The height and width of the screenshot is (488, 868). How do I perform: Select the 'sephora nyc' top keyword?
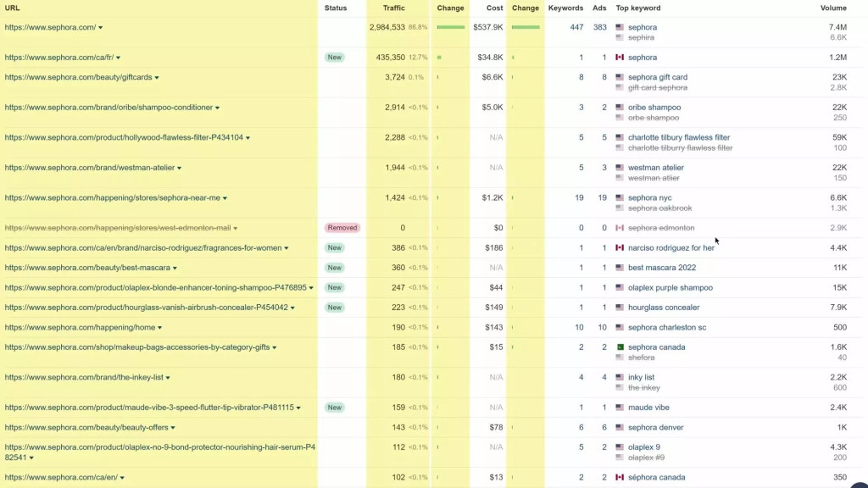click(650, 197)
